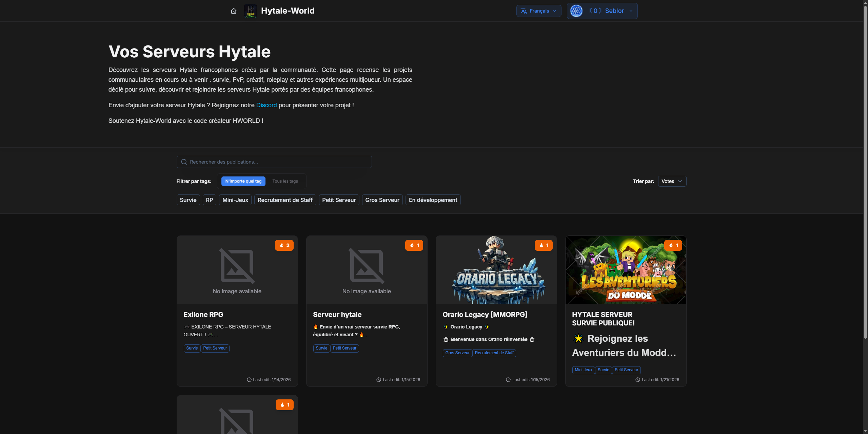Click the Gros Serveur tag on Orario Legacy card
868x434 pixels.
tap(457, 353)
